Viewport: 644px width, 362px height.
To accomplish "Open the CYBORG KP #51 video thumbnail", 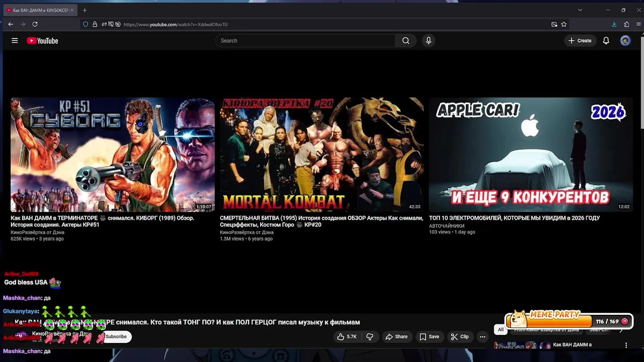I will click(113, 154).
